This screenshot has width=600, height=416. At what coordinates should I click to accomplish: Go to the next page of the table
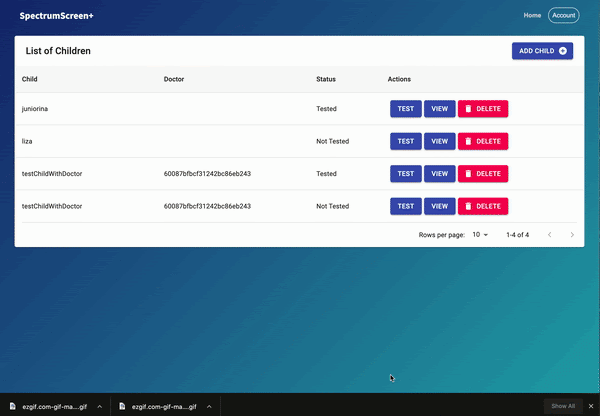point(572,235)
